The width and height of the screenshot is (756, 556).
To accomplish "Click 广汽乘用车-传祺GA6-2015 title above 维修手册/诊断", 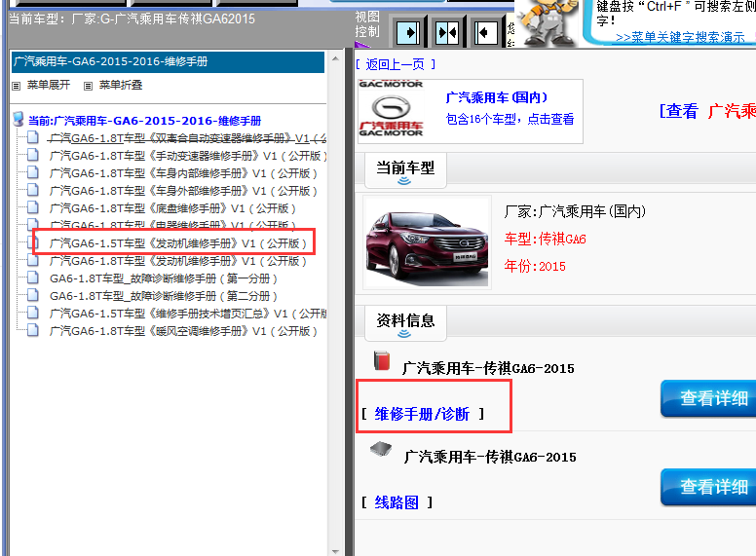I will 488,369.
